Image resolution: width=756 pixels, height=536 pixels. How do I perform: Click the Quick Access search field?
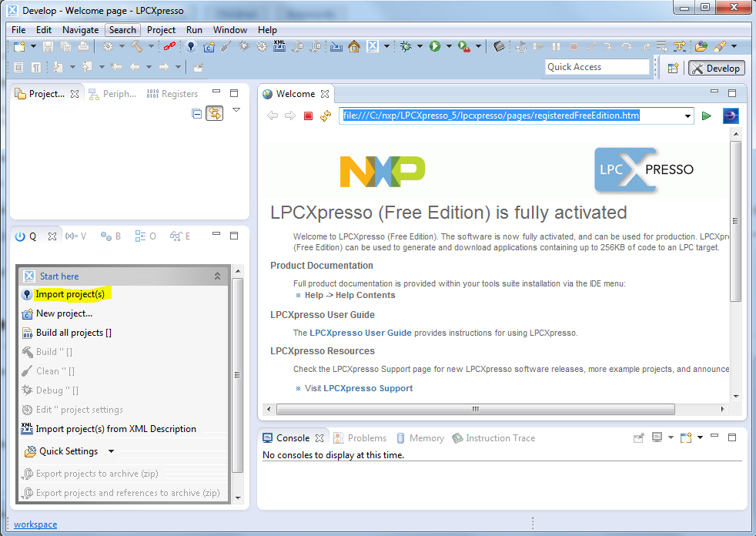[597, 67]
